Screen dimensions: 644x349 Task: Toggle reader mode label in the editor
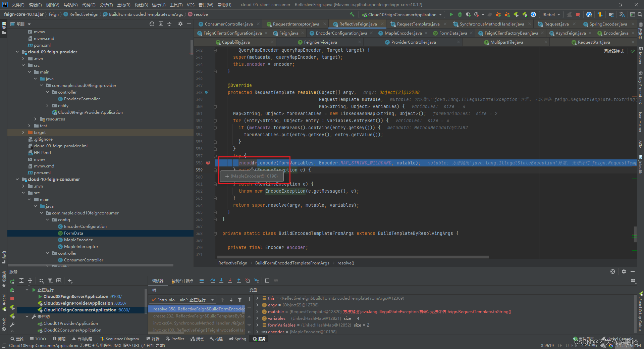tap(614, 51)
